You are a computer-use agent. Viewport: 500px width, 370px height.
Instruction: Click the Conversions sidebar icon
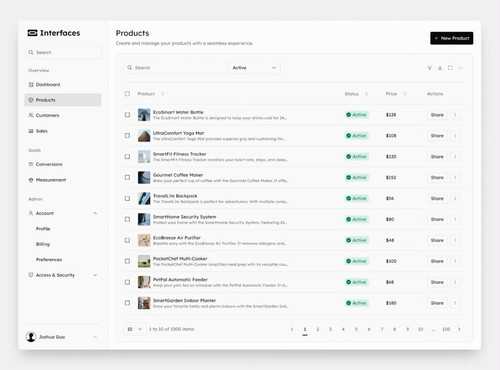click(31, 164)
